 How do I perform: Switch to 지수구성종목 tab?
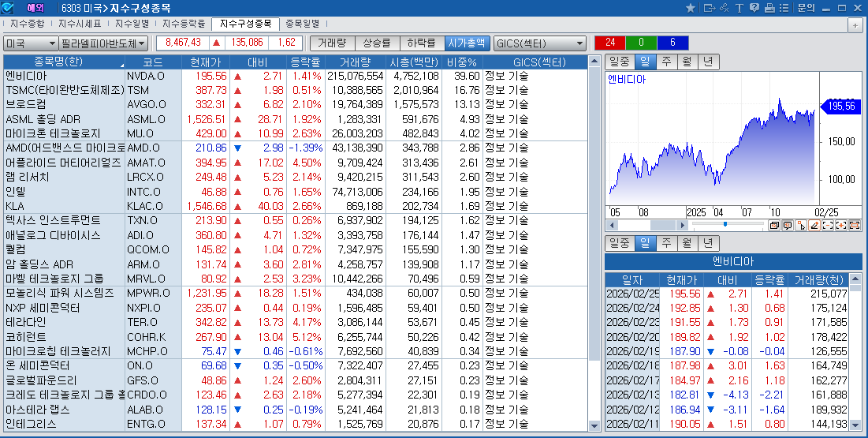(x=245, y=24)
